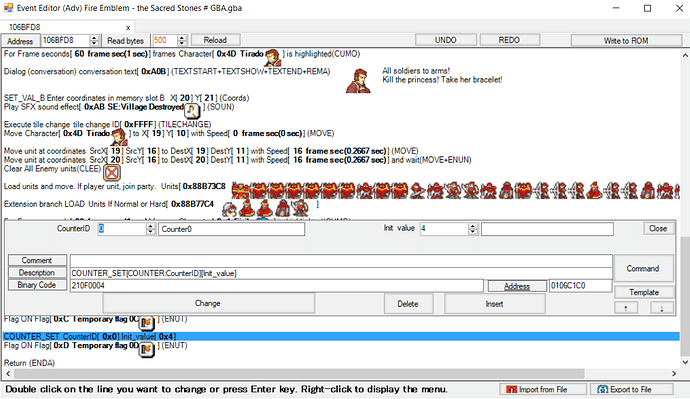This screenshot has width=690, height=399.
Task: Click Export to File icon
Action: [602, 389]
